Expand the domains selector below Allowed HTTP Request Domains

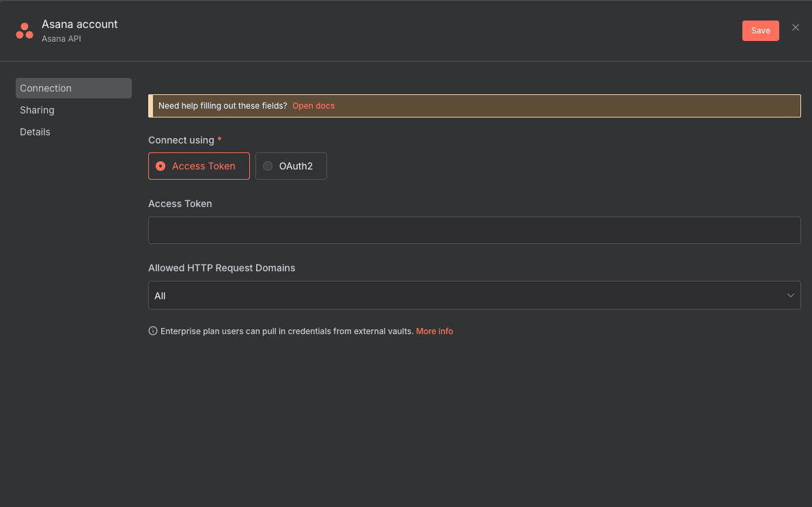[x=475, y=295]
